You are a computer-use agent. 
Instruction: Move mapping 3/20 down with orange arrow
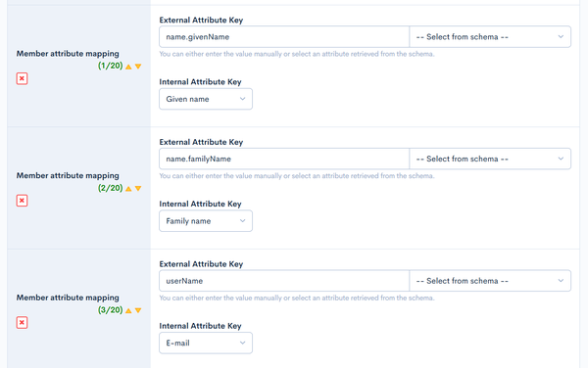point(138,310)
